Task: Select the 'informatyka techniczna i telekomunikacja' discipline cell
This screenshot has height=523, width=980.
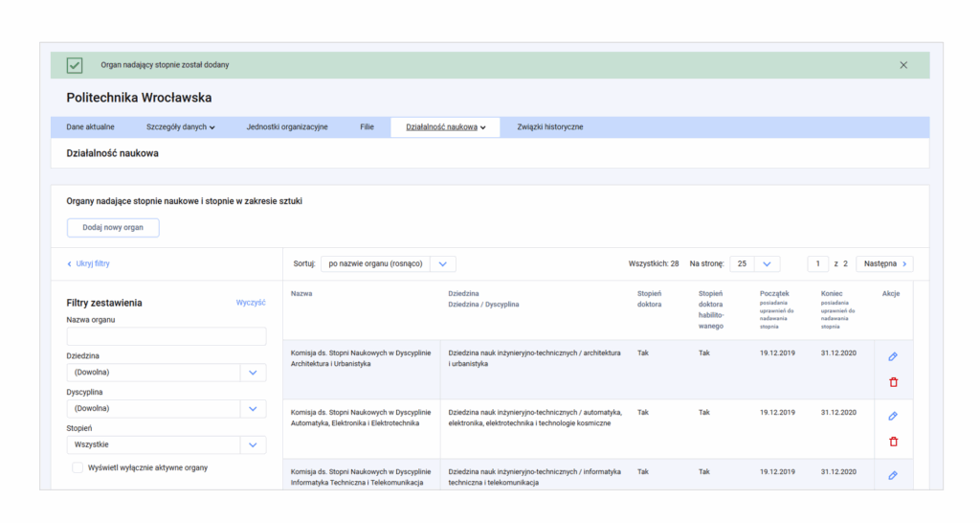Action: [534, 477]
